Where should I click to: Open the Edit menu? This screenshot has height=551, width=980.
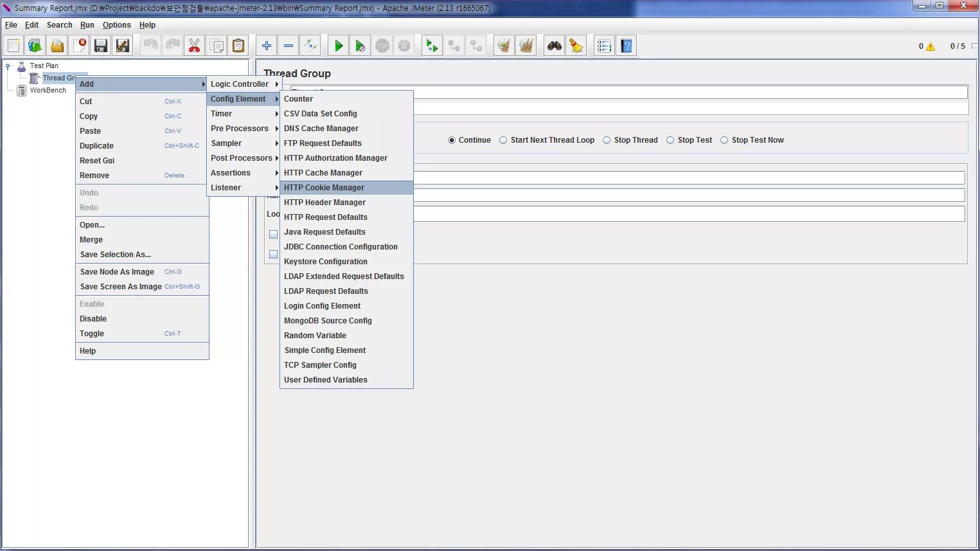(x=31, y=25)
